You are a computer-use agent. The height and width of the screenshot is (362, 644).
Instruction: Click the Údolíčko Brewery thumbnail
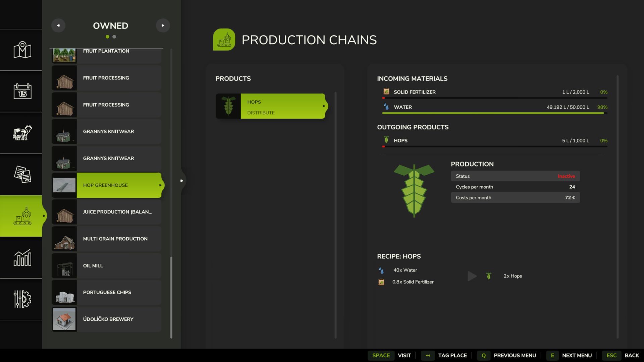(64, 319)
